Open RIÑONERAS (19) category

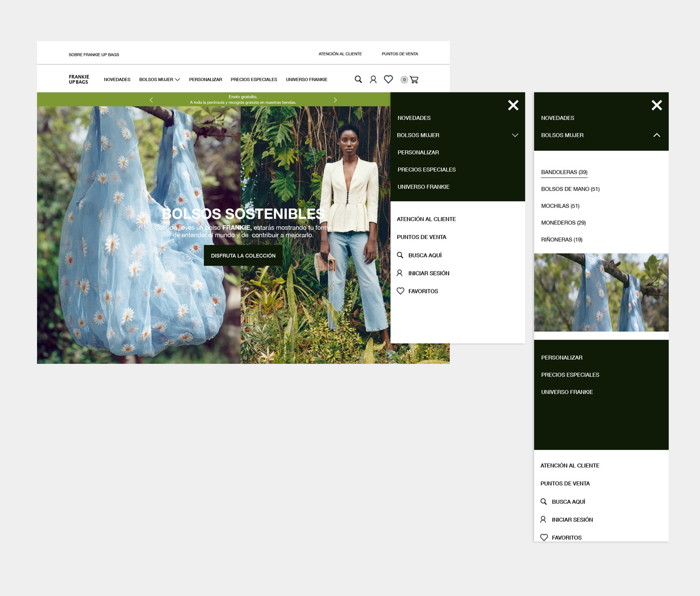click(561, 239)
